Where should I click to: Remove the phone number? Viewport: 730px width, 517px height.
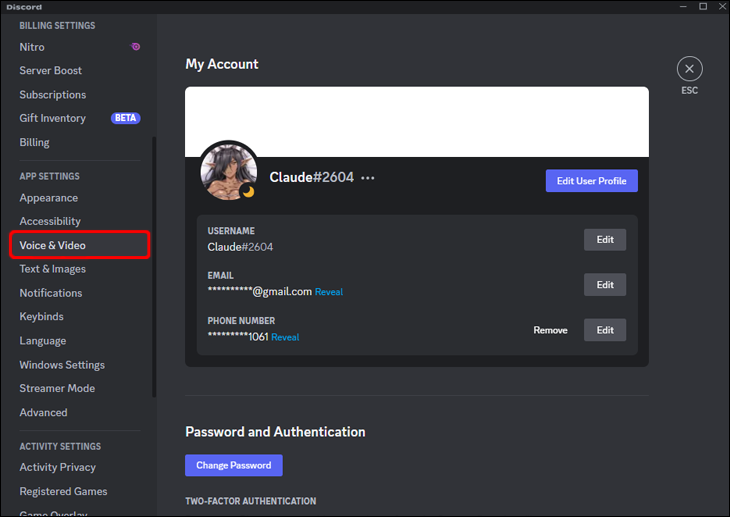pos(550,330)
